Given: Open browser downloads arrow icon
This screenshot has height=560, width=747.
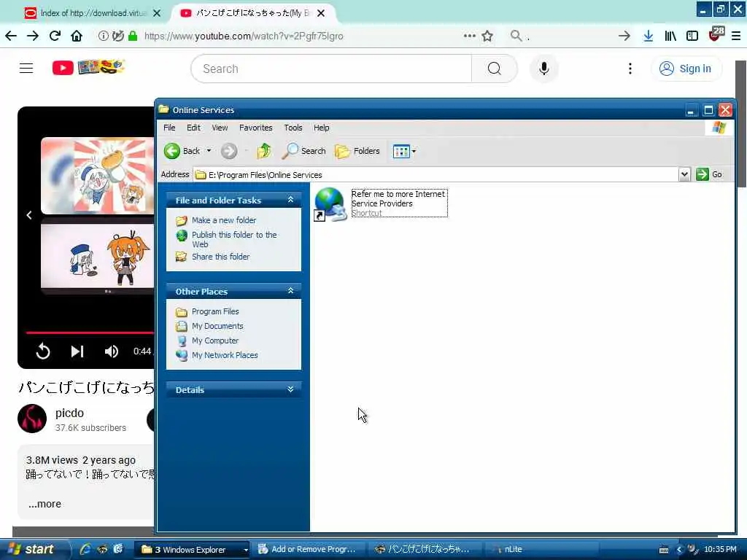Looking at the screenshot, I should click(648, 36).
